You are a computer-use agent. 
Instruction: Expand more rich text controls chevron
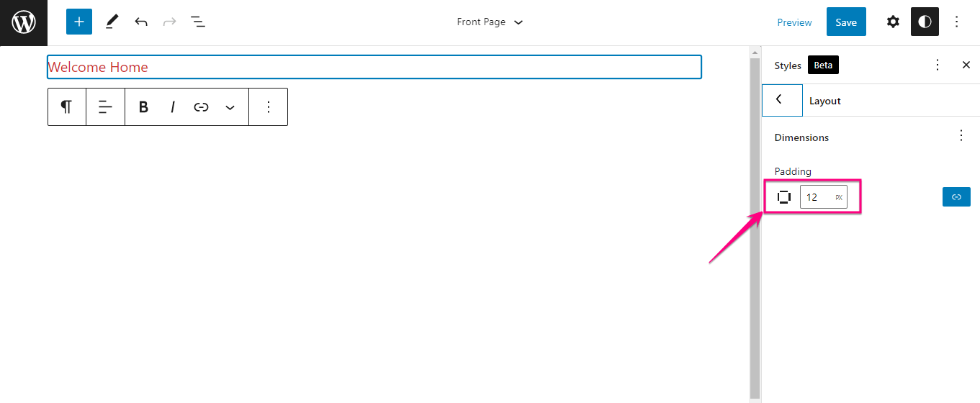coord(230,107)
